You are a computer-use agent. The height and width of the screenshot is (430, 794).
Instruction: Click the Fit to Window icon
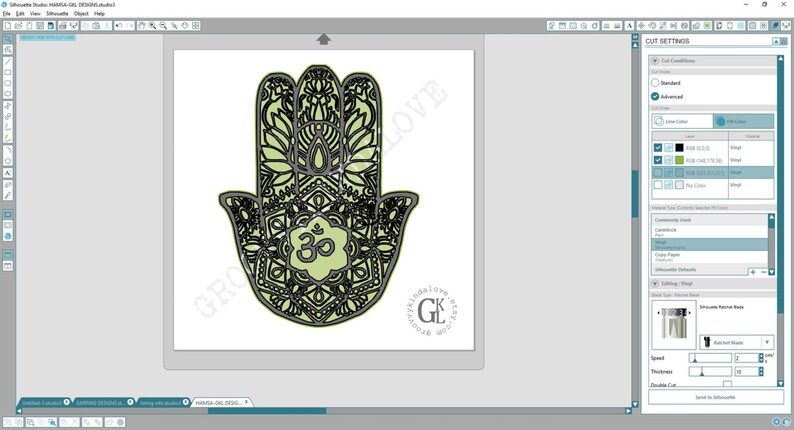point(195,25)
